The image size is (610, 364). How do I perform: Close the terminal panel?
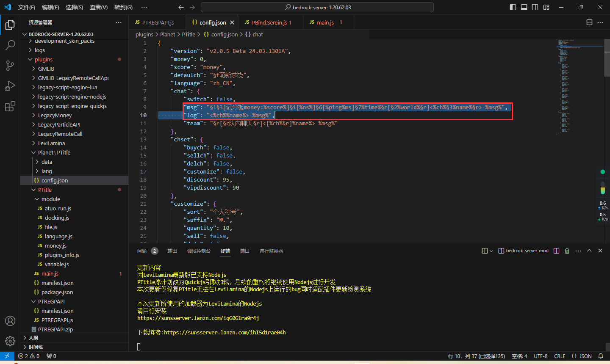coord(600,251)
